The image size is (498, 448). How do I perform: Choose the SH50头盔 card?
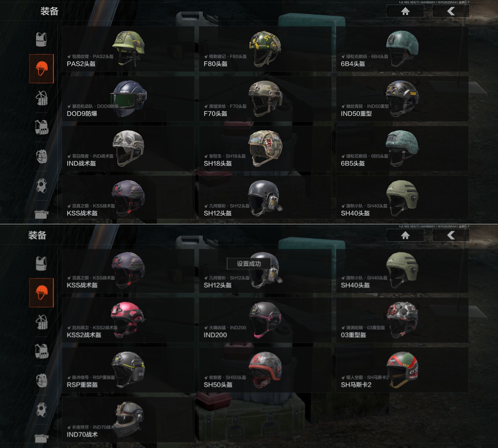[265, 370]
